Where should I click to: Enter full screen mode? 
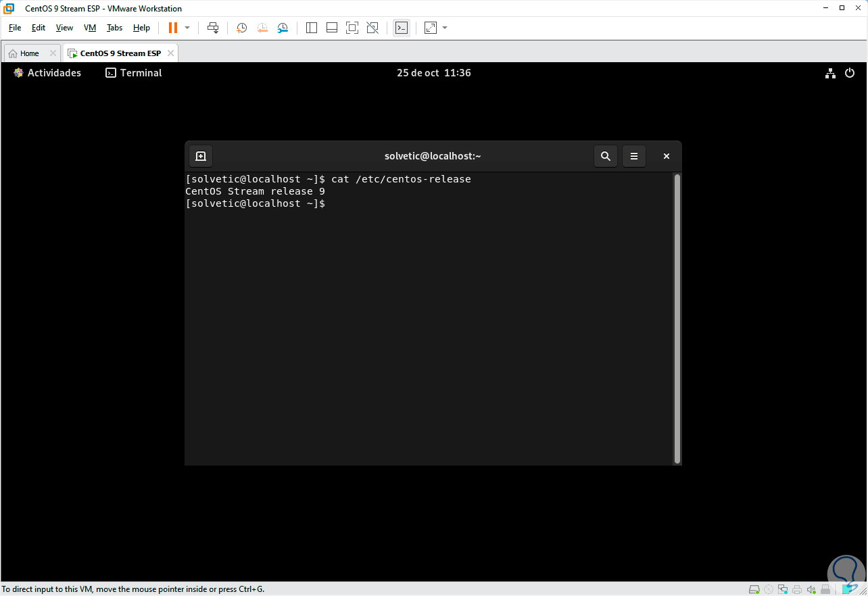pos(352,28)
